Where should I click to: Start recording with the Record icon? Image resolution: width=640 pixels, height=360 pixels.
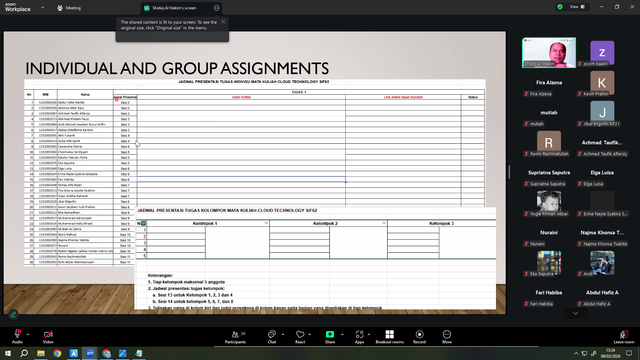tap(419, 334)
